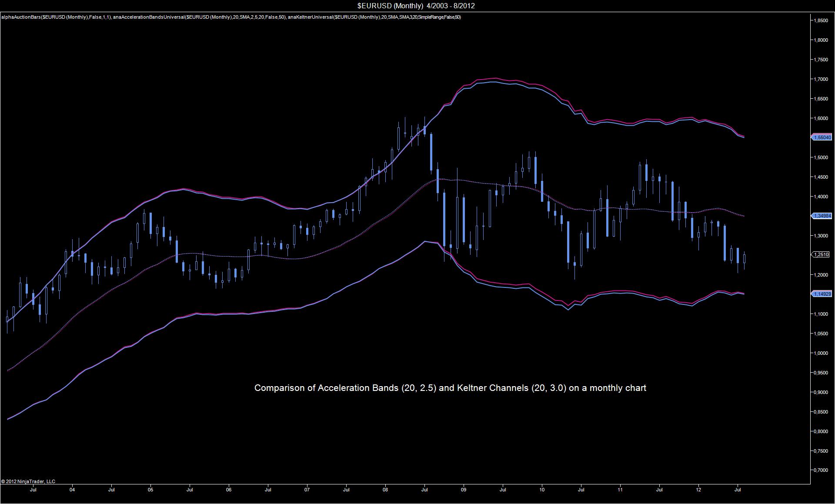Click the 1,55040 upper band price marker

click(x=822, y=137)
